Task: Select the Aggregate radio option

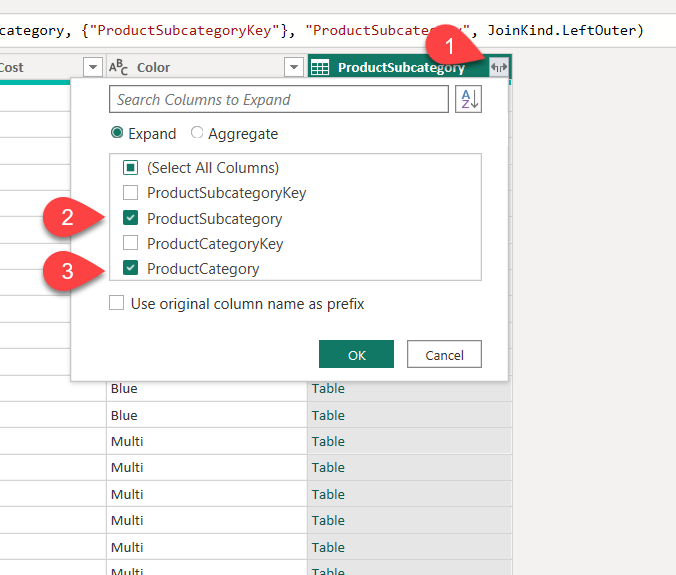Action: click(x=197, y=133)
